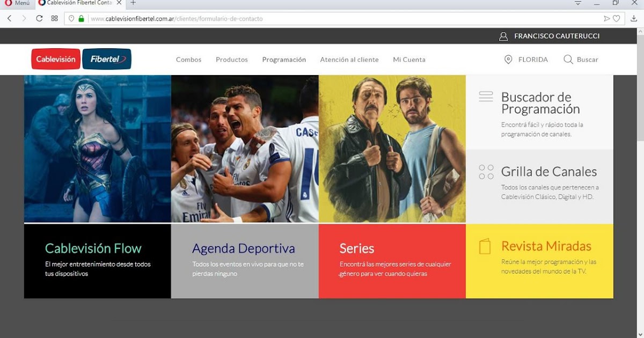
Task: Focus the address bar URL field
Action: pos(343,18)
